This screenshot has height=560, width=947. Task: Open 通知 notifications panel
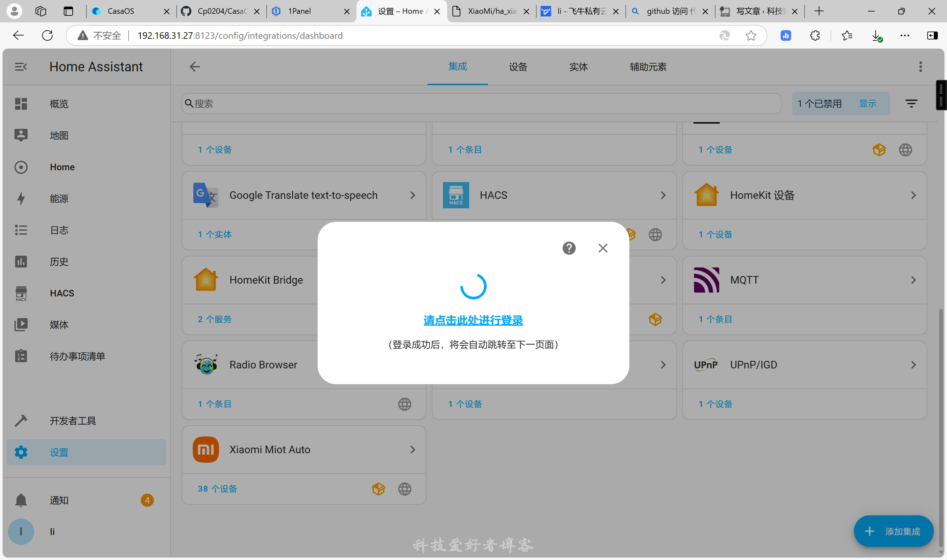pyautogui.click(x=86, y=500)
